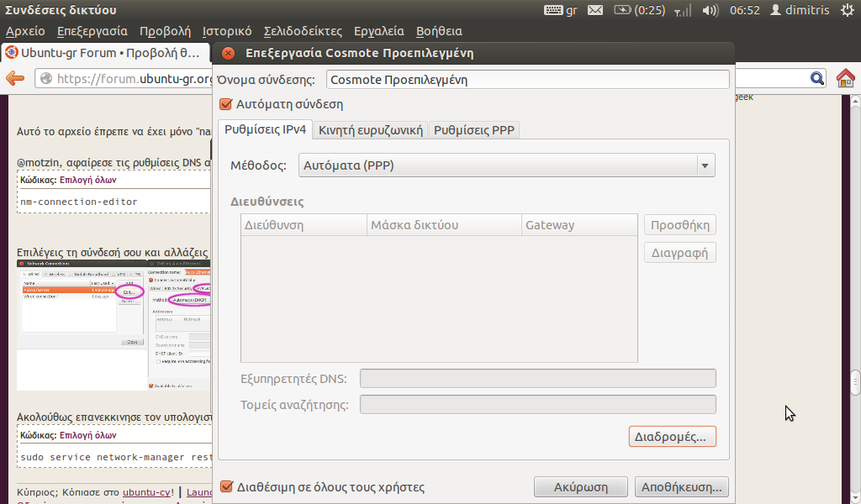Click the Firefox home icon
Image resolution: width=861 pixels, height=504 pixels.
coord(845,78)
